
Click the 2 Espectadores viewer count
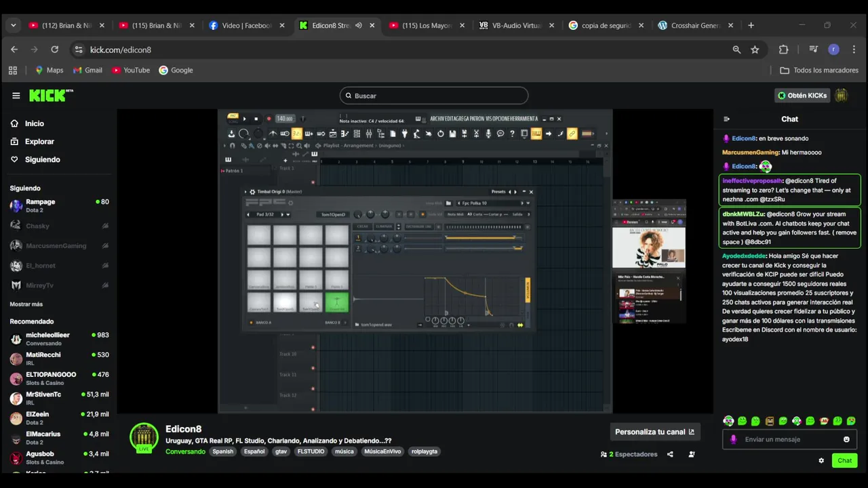click(629, 454)
